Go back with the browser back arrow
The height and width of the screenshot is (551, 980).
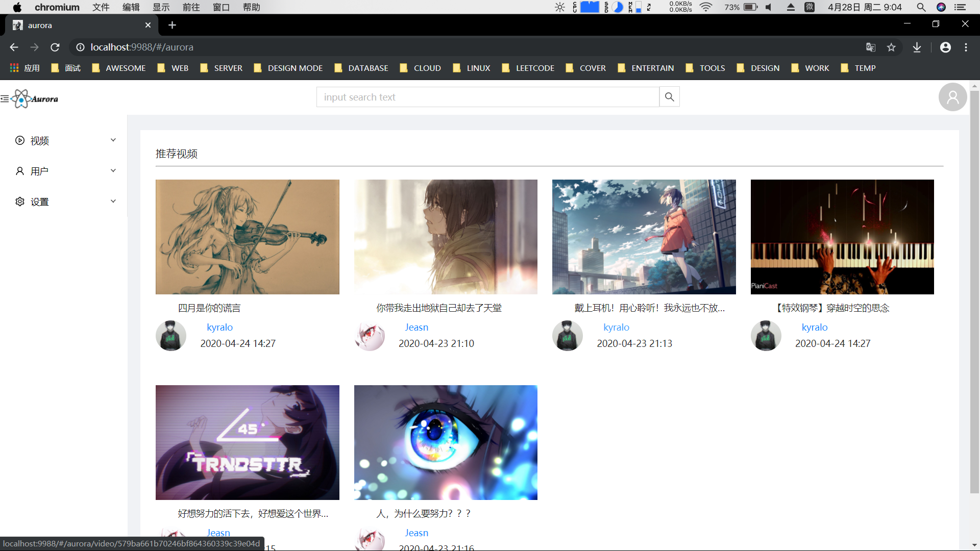click(14, 47)
